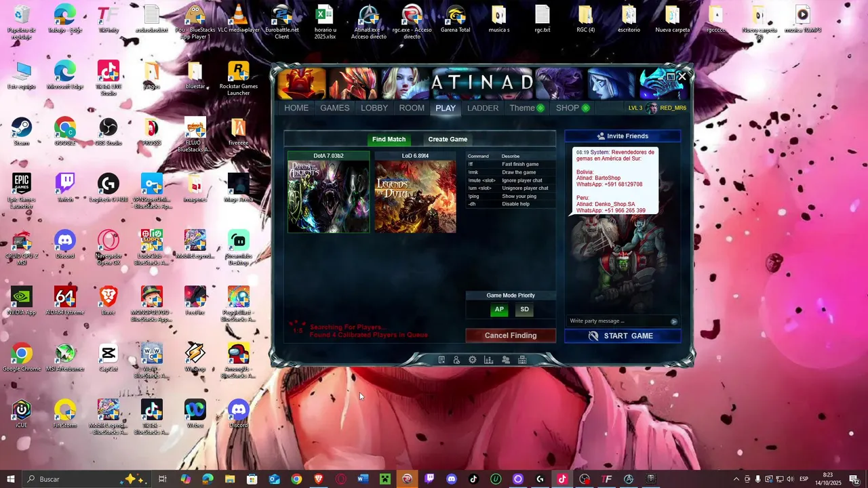868x488 pixels.
Task: Open the Logitech G HUB desktop icon
Action: pos(108,188)
